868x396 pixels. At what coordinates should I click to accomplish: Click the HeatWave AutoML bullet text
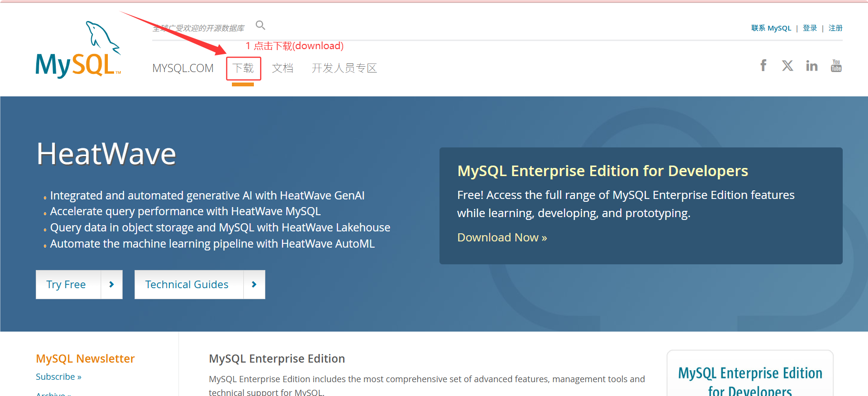click(212, 244)
